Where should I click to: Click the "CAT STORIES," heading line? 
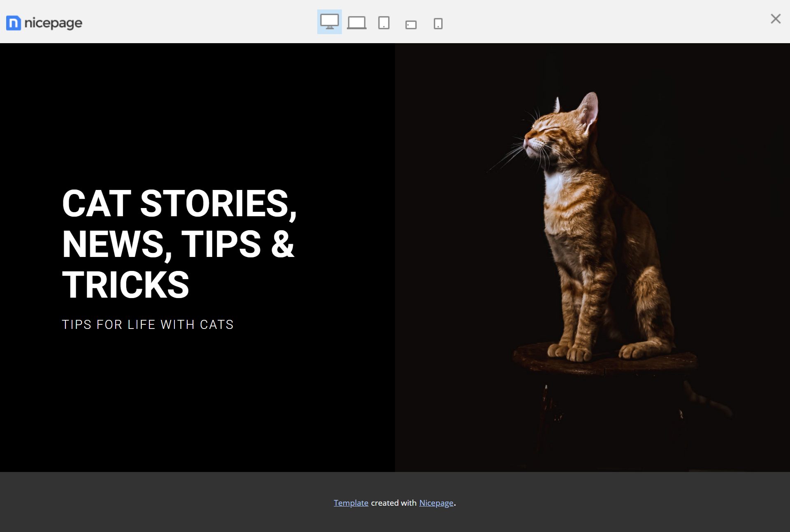(x=179, y=204)
